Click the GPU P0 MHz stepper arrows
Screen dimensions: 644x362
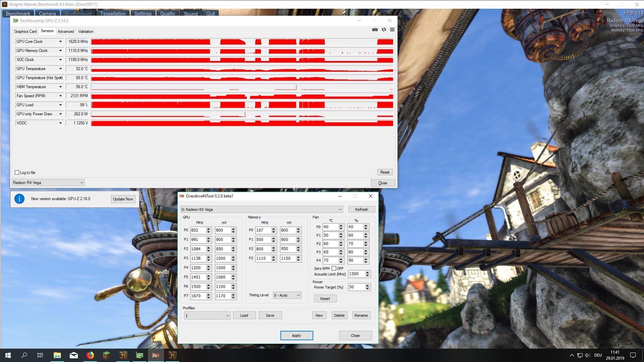208,230
